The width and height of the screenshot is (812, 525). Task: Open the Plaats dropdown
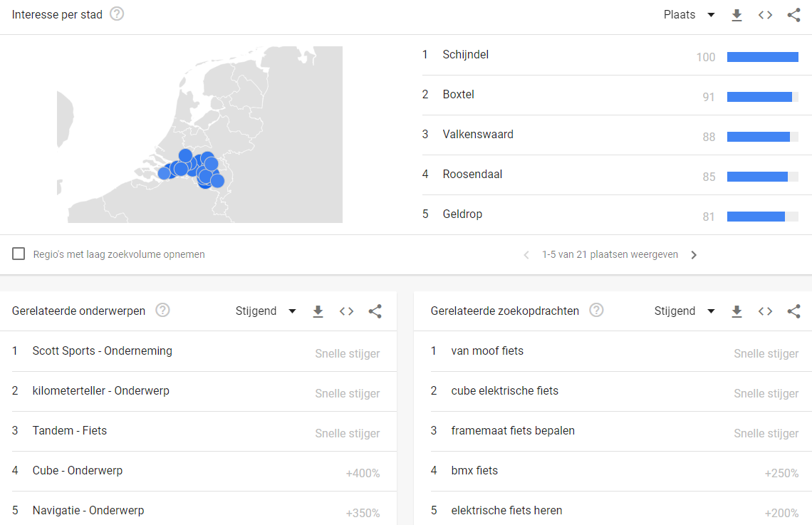click(689, 14)
